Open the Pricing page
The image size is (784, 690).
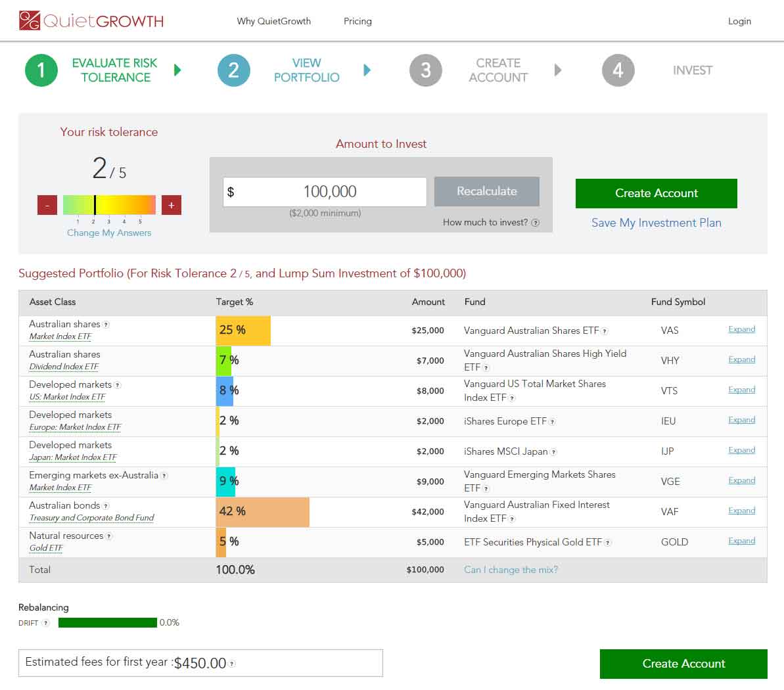357,21
